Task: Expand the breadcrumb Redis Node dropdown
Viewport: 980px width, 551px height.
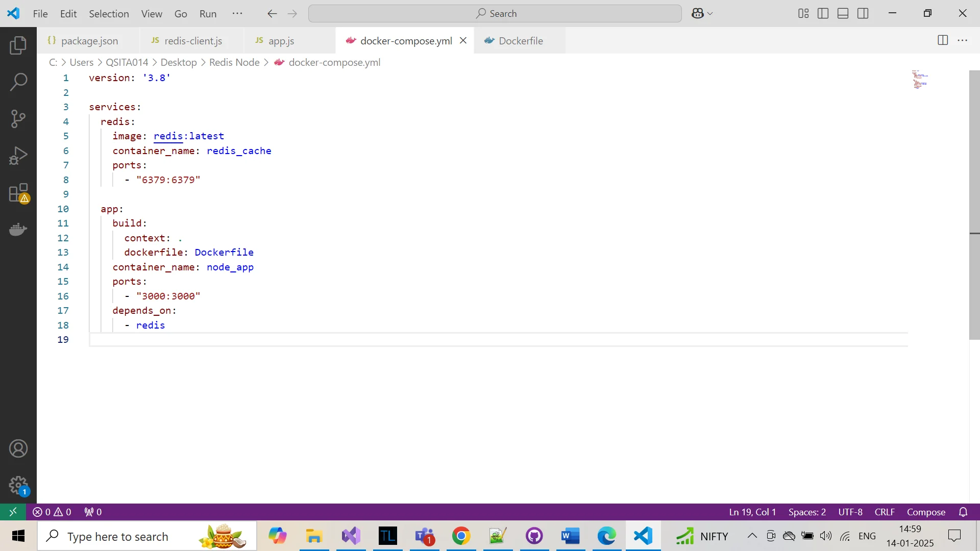Action: [234, 62]
